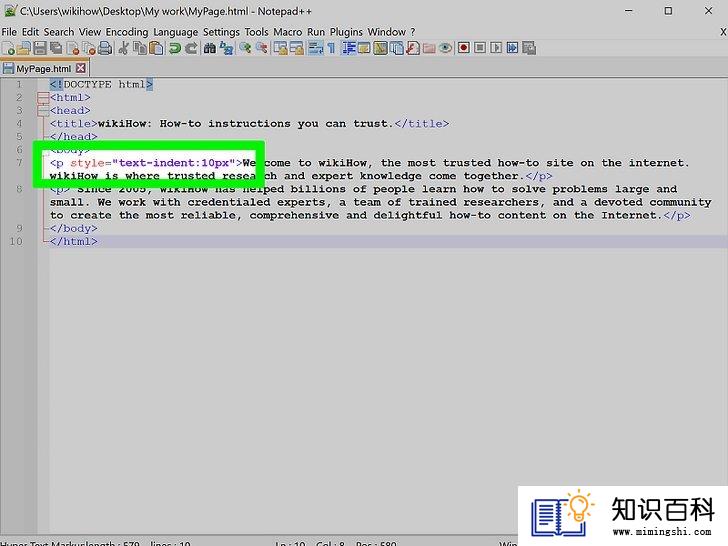Image resolution: width=728 pixels, height=546 pixels.
Task: Click the <title> tag text on line 4
Action: (74, 124)
